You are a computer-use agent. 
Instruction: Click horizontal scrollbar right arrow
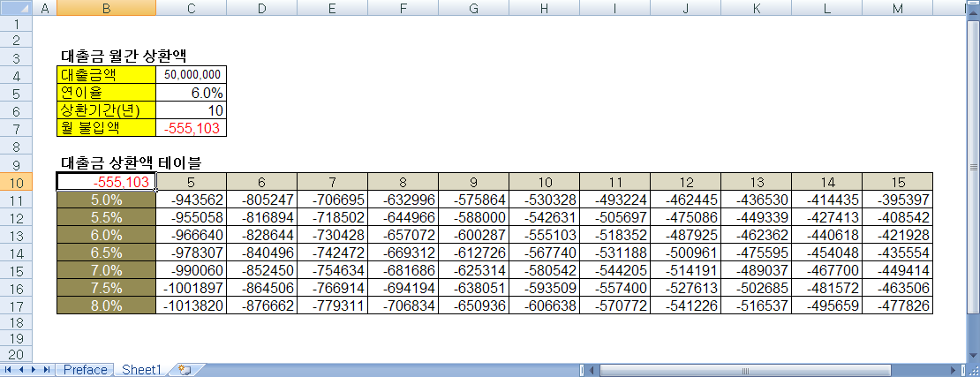[952, 370]
